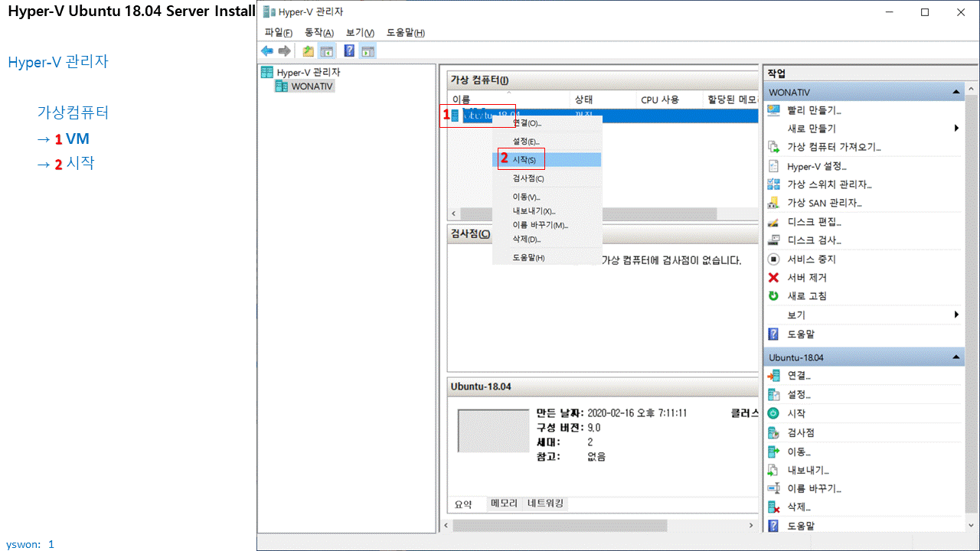
Task: Click the Up one level folder toolbar icon
Action: [x=308, y=51]
